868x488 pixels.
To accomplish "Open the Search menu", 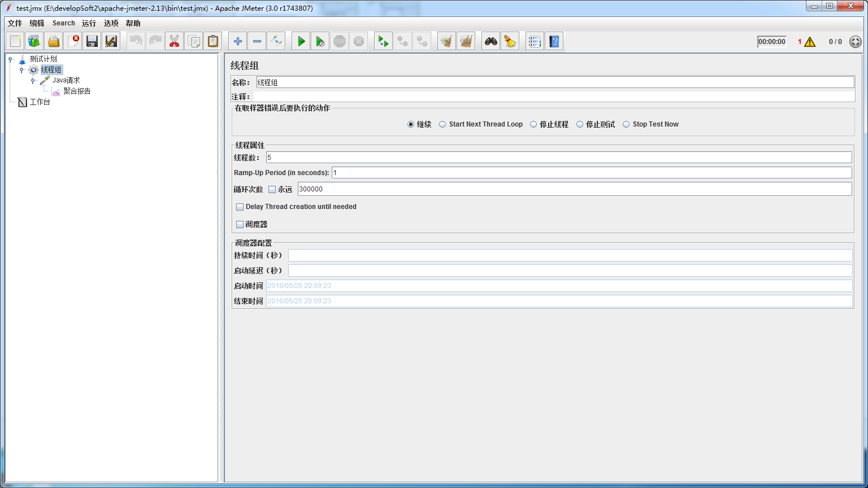I will coord(64,23).
